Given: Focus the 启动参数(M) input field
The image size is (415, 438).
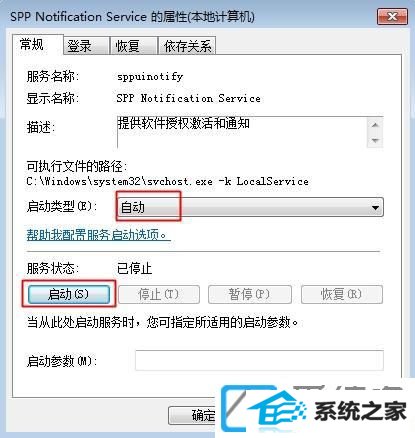Looking at the screenshot, I should pos(259,360).
